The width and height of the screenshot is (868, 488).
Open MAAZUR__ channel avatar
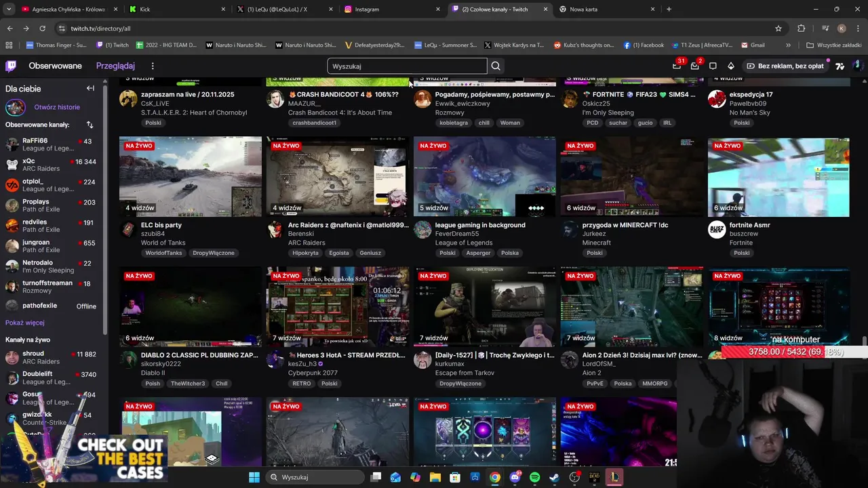(x=275, y=99)
